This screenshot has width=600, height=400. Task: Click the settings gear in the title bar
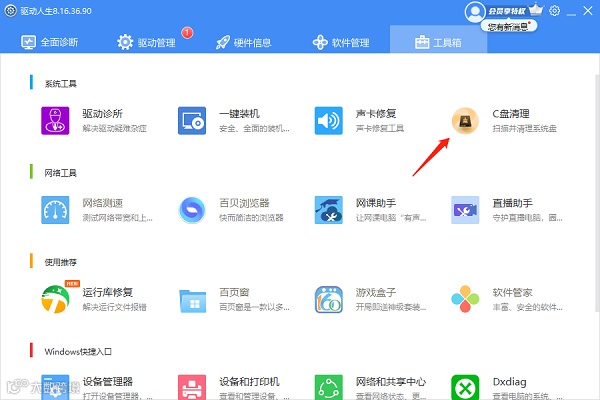coord(554,11)
